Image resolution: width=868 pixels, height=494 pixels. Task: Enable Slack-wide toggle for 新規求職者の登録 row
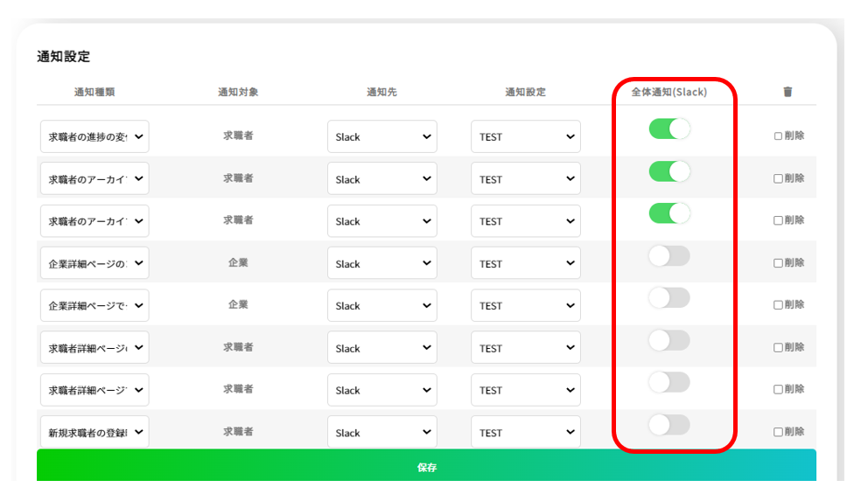669,425
